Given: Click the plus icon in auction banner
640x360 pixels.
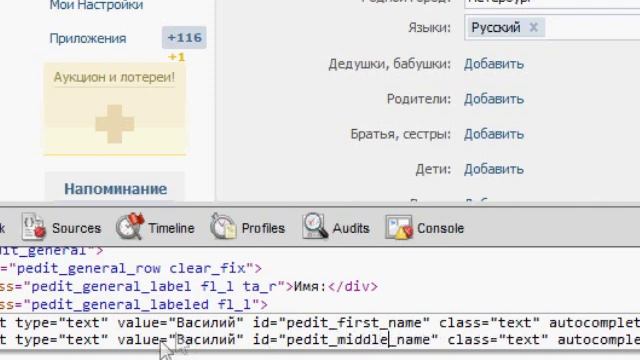Looking at the screenshot, I should (x=115, y=124).
